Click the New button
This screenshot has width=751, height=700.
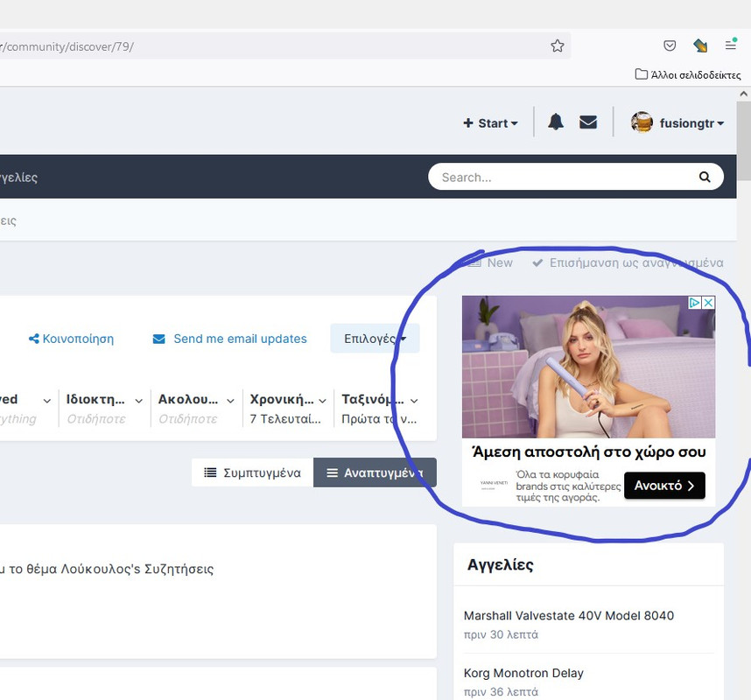tap(490, 262)
